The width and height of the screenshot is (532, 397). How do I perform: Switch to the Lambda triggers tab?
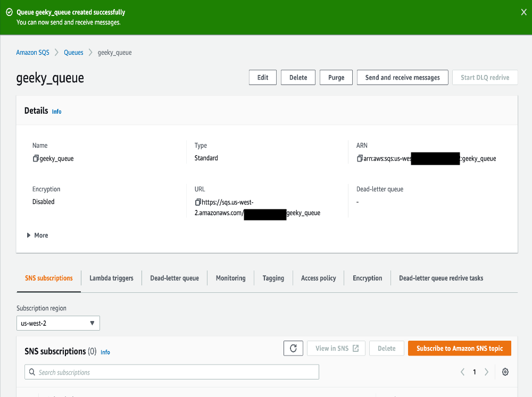click(x=111, y=278)
